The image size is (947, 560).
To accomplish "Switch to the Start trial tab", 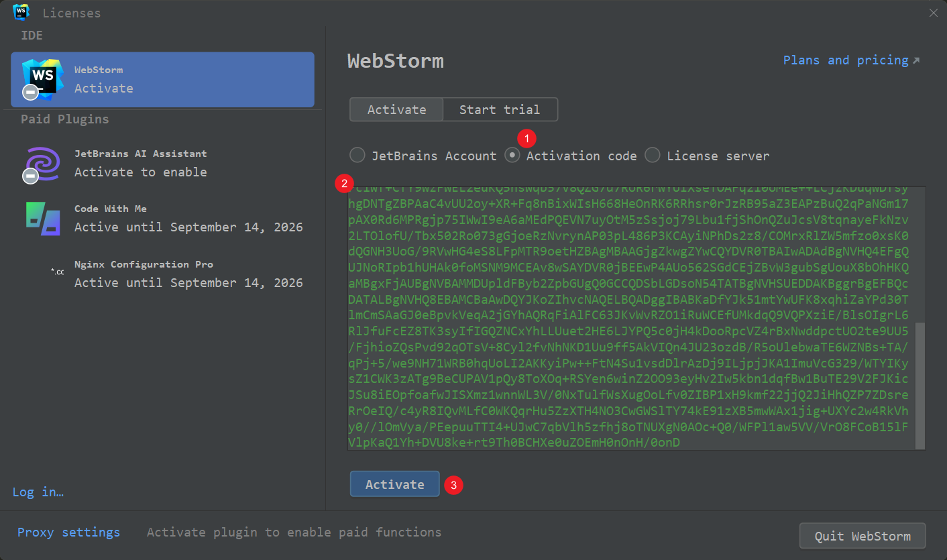I will 500,109.
